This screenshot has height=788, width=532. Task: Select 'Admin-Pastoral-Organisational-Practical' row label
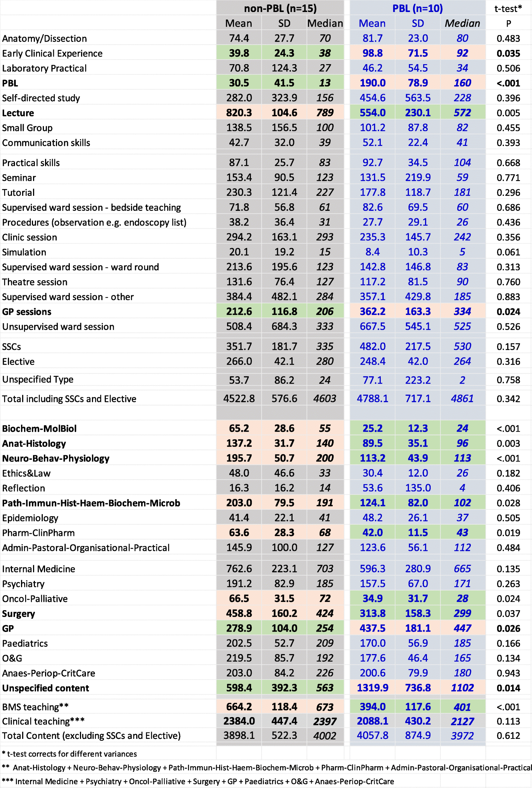[x=86, y=548]
